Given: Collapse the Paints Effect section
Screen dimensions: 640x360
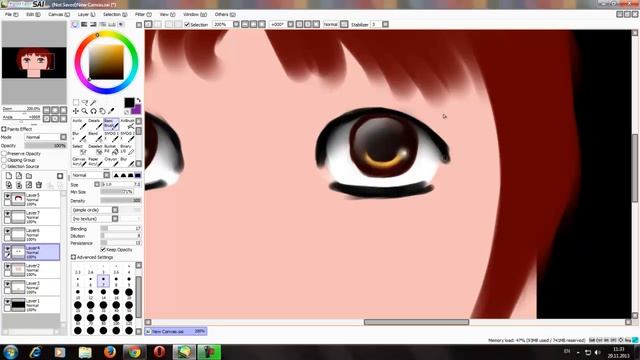Looking at the screenshot, I should point(4,129).
